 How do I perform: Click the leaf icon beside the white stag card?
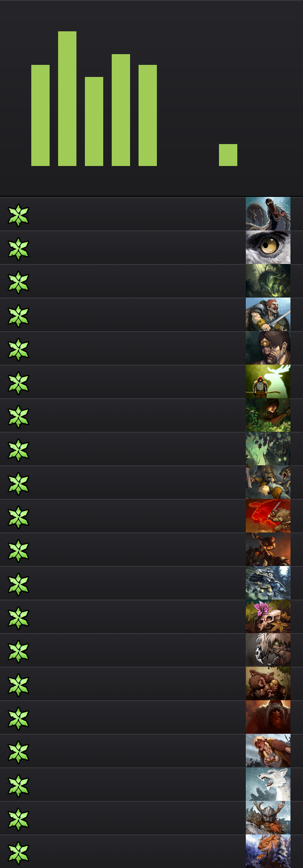coord(18,383)
